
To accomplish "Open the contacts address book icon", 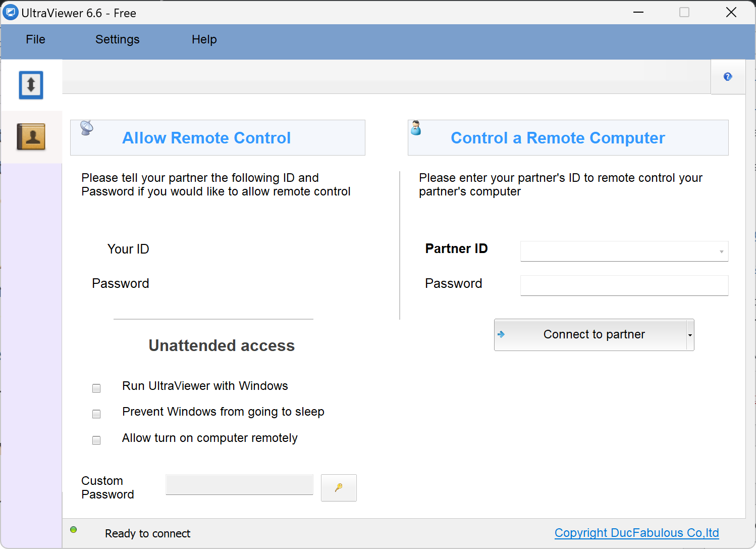I will (x=31, y=136).
